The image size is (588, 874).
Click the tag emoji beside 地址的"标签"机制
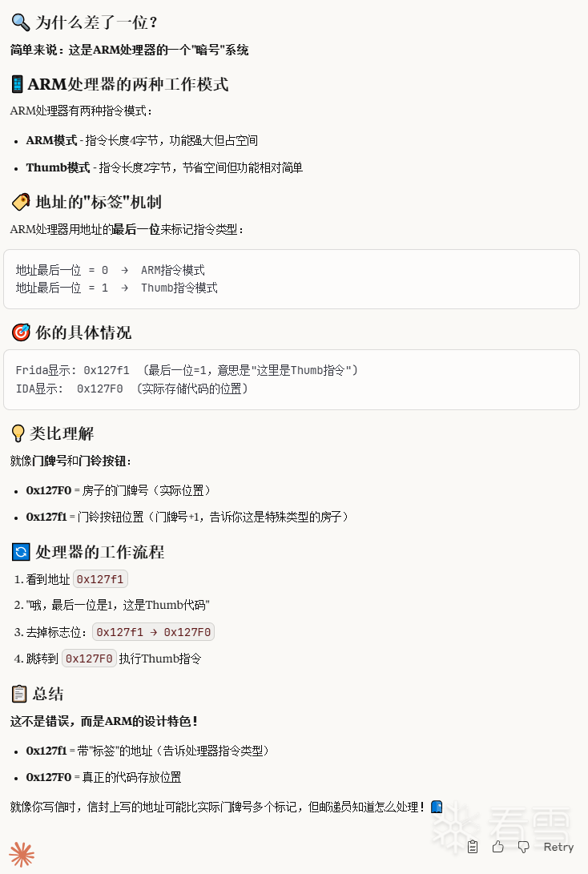click(20, 202)
